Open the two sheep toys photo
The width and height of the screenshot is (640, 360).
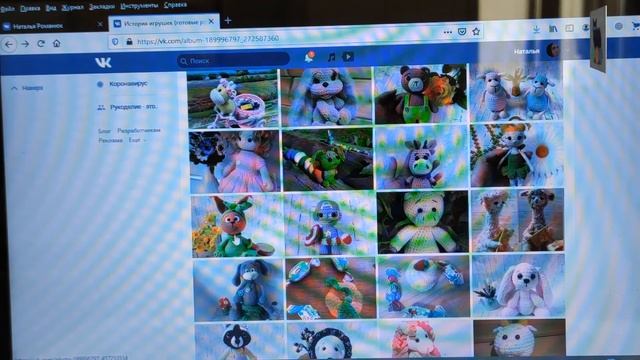tap(516, 92)
